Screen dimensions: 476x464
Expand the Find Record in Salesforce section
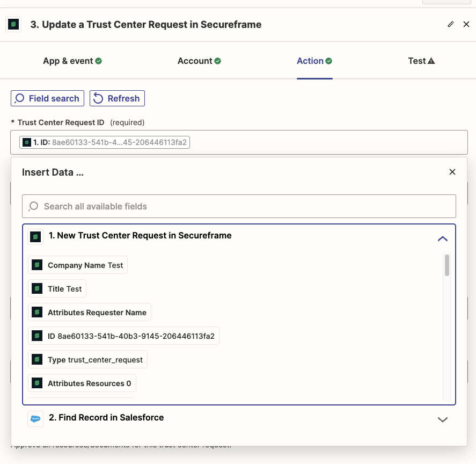click(443, 419)
